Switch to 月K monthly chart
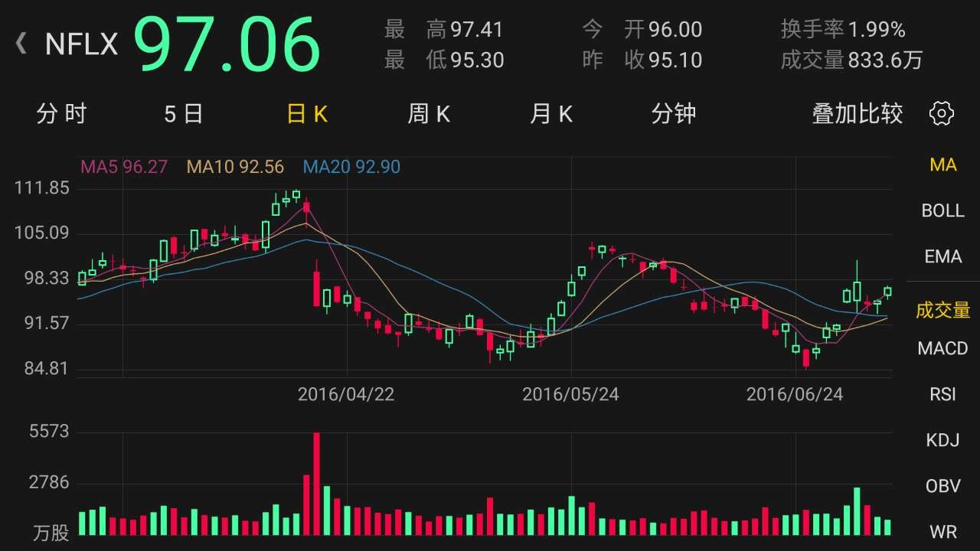 point(551,114)
